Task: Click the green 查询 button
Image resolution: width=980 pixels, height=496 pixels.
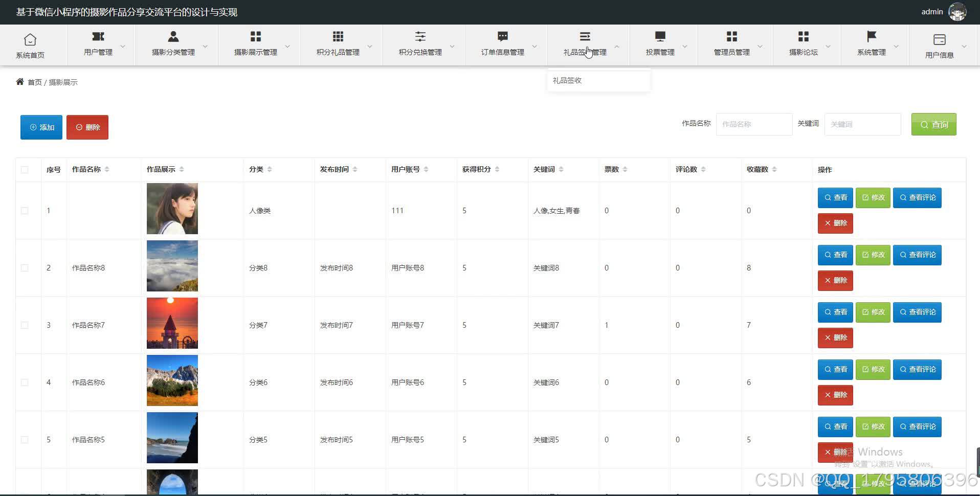Action: [x=934, y=124]
